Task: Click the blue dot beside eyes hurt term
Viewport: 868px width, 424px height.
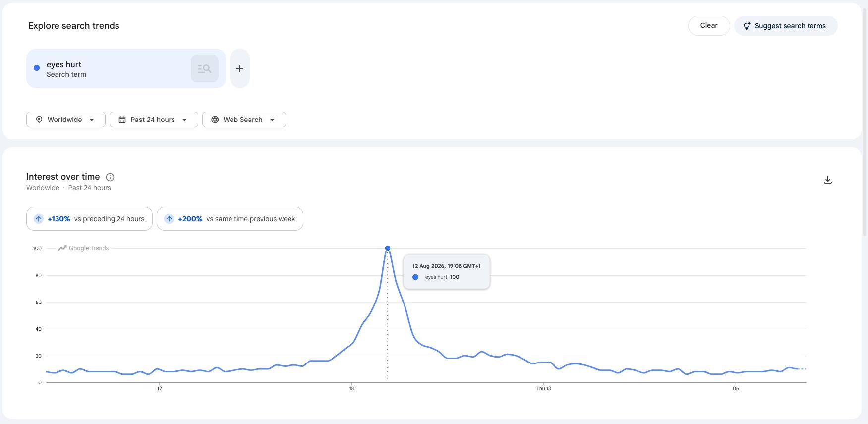Action: pyautogui.click(x=37, y=68)
